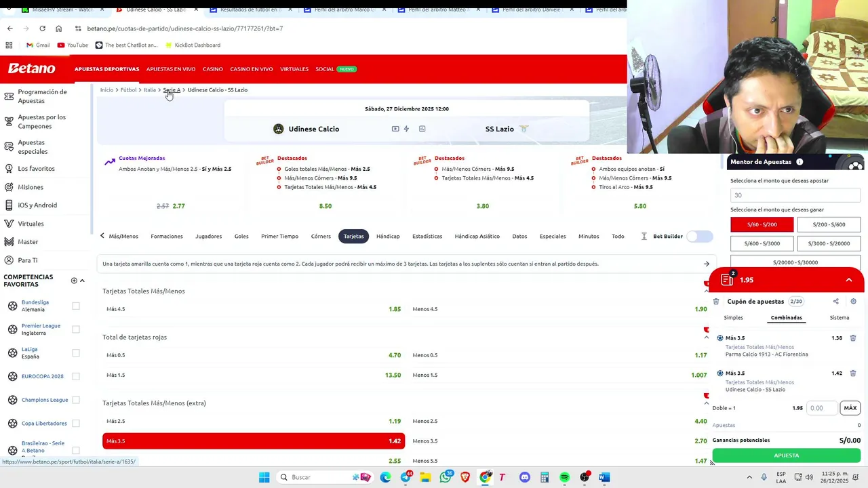Click Mentor de Apuestas info icon

(x=800, y=162)
